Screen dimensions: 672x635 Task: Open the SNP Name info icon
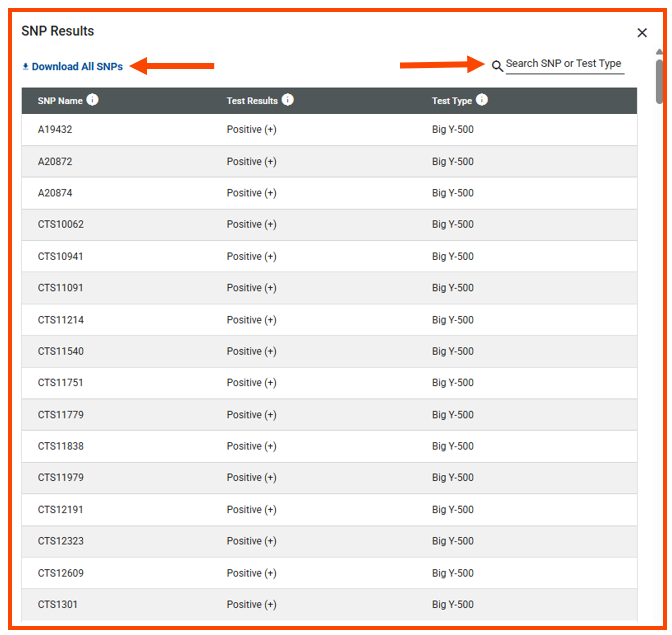click(x=92, y=100)
